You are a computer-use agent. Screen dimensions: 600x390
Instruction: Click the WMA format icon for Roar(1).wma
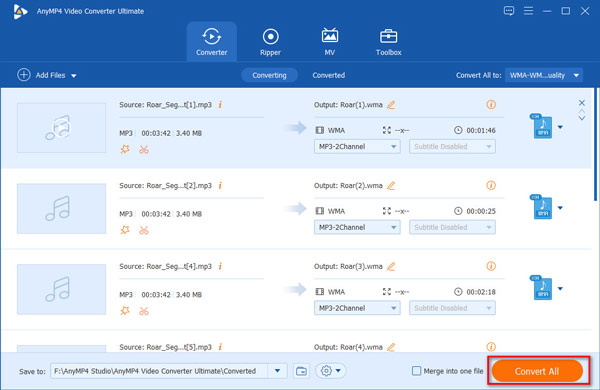541,126
